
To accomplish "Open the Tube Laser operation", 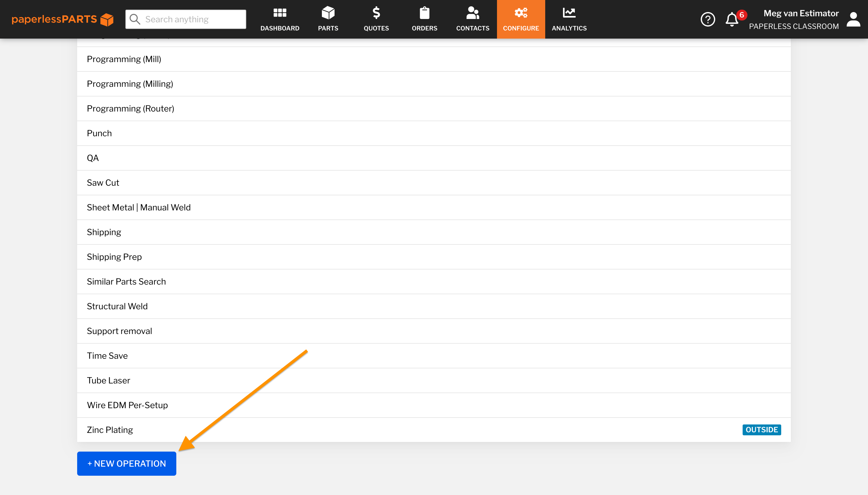I will pyautogui.click(x=108, y=380).
